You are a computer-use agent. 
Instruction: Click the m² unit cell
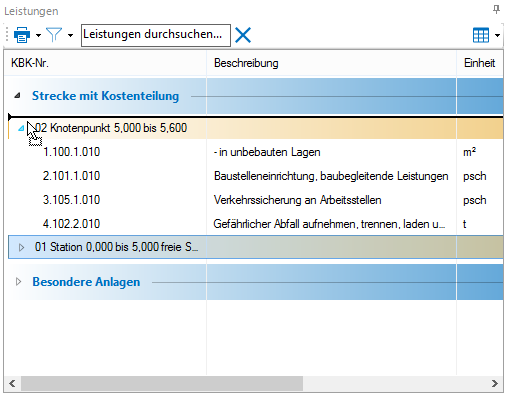pyautogui.click(x=469, y=152)
